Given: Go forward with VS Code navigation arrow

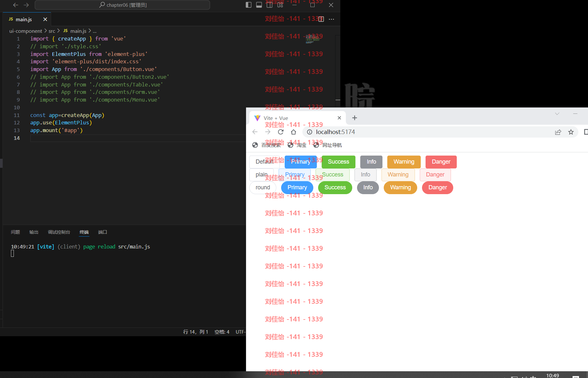Looking at the screenshot, I should coord(26,5).
